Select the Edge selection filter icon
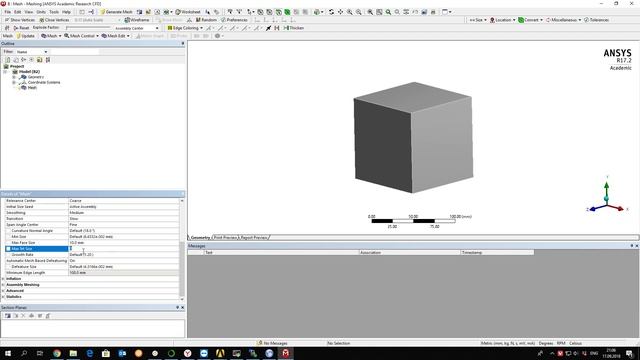This screenshot has width=640, height=360. point(269,12)
